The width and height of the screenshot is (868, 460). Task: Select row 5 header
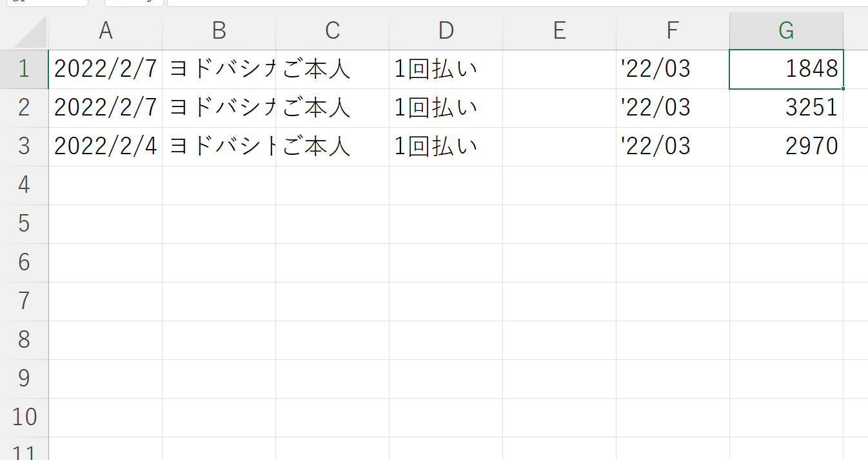pyautogui.click(x=24, y=224)
